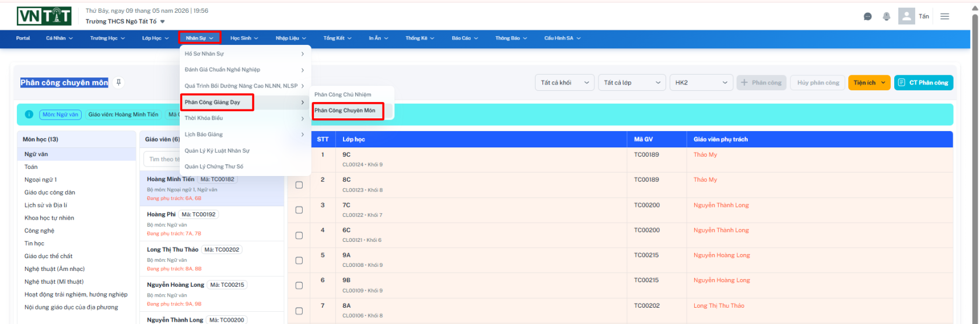980x324 pixels.
Task: Tick the checkbox for class 6C
Action: [x=299, y=235]
